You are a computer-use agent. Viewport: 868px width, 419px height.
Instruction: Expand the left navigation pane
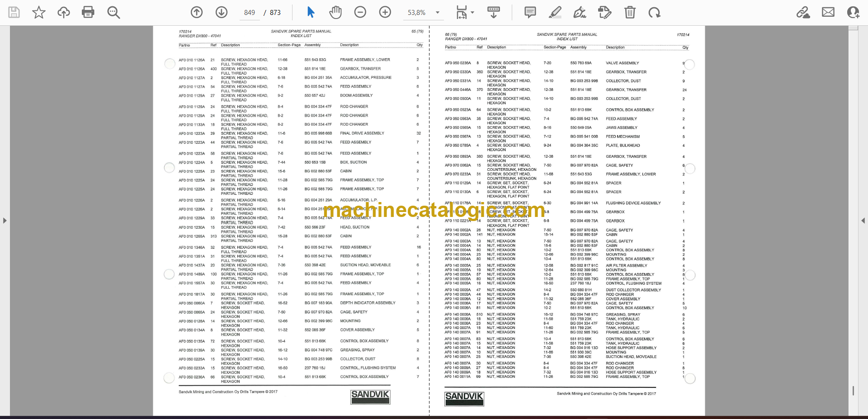[5, 221]
